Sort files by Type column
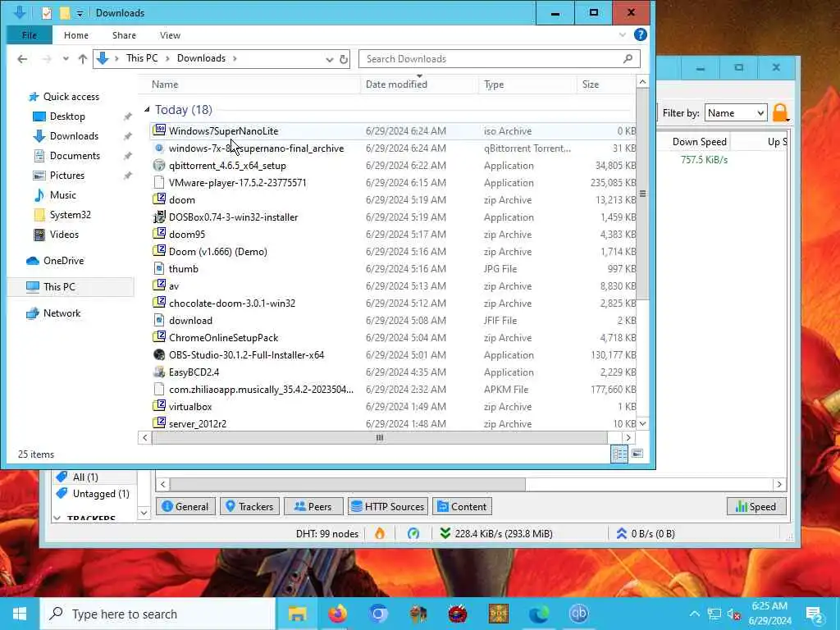This screenshot has width=840, height=630. tap(527, 84)
